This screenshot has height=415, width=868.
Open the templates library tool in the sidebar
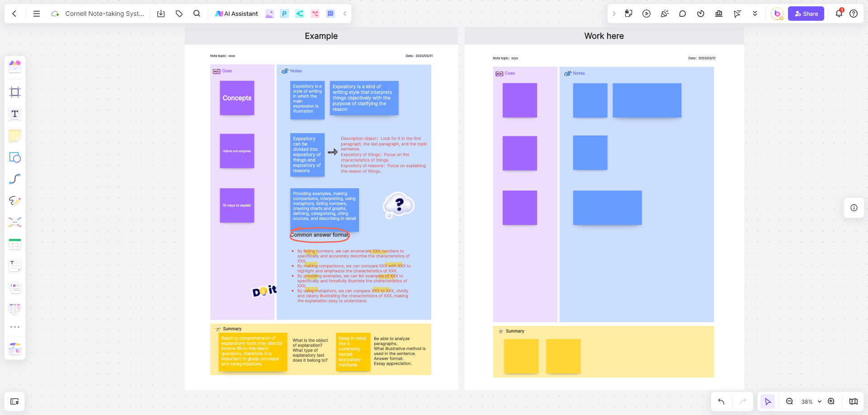(15, 66)
